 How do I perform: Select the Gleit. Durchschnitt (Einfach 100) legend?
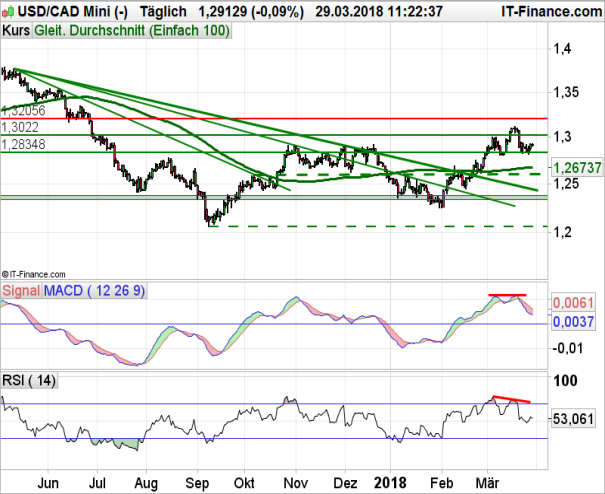132,30
